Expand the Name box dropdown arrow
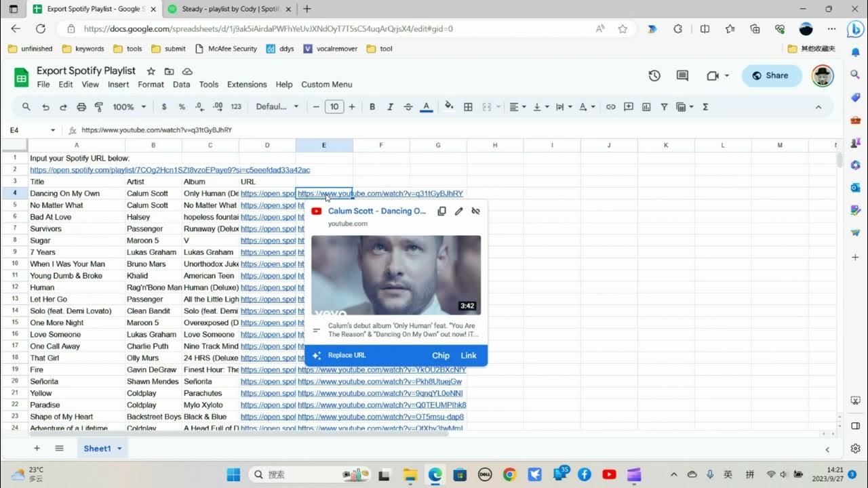Image resolution: width=868 pixels, height=488 pixels. (53, 130)
